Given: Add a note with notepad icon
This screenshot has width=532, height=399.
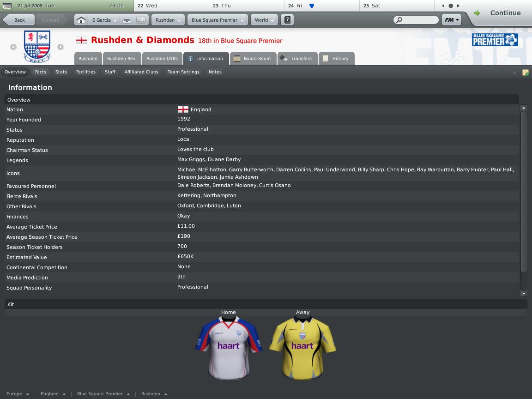Looking at the screenshot, I should 525,72.
